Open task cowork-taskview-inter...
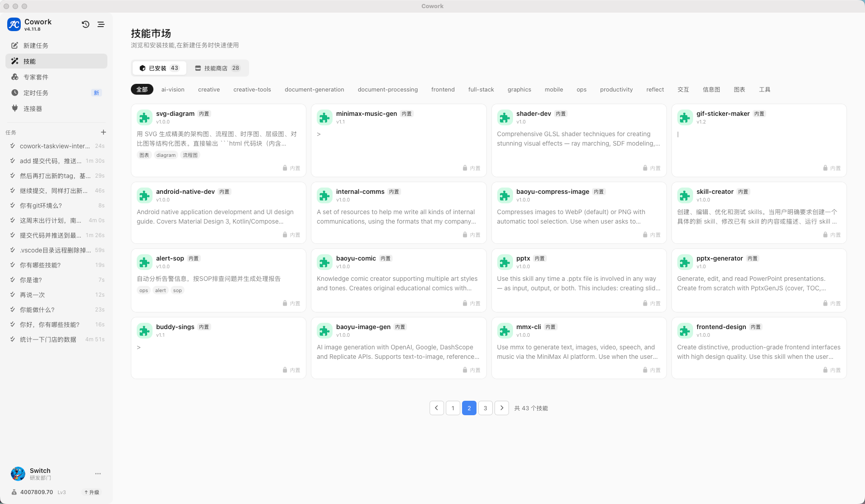 56,146
